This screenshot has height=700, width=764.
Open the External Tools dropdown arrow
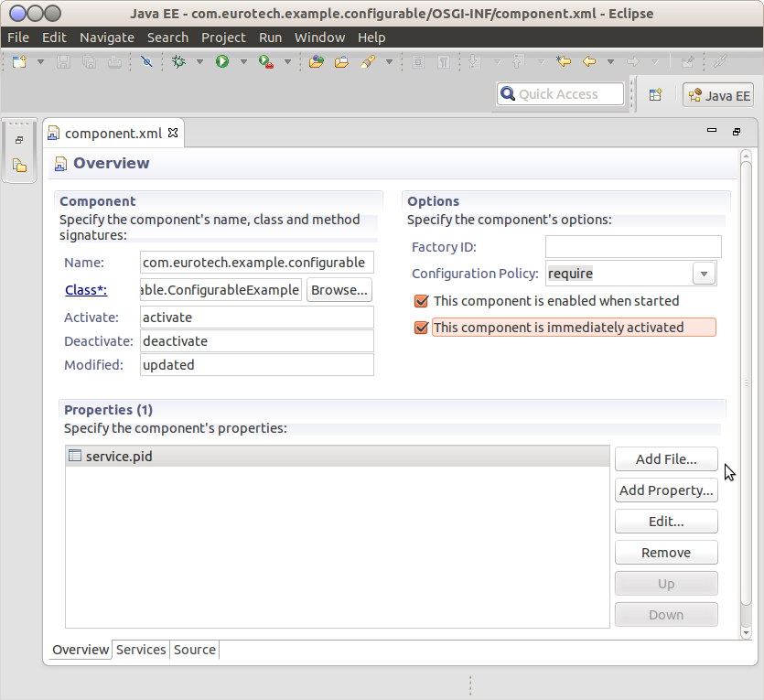(x=288, y=62)
